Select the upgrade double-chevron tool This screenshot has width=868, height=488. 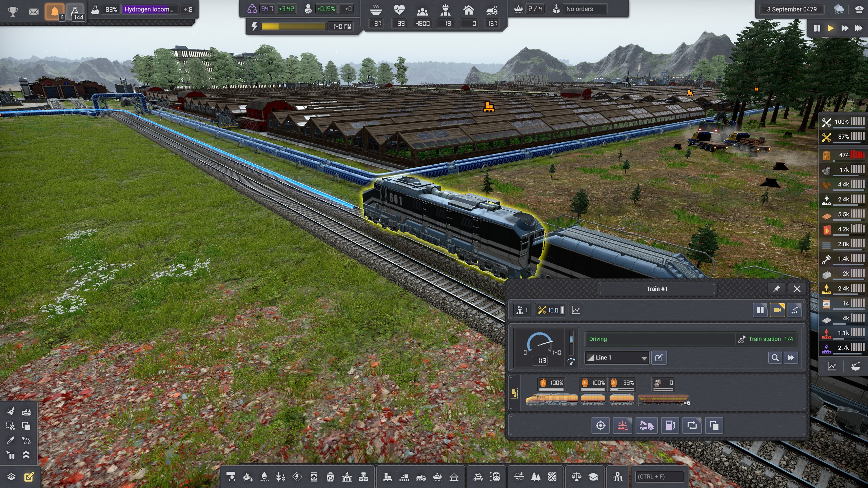click(26, 455)
